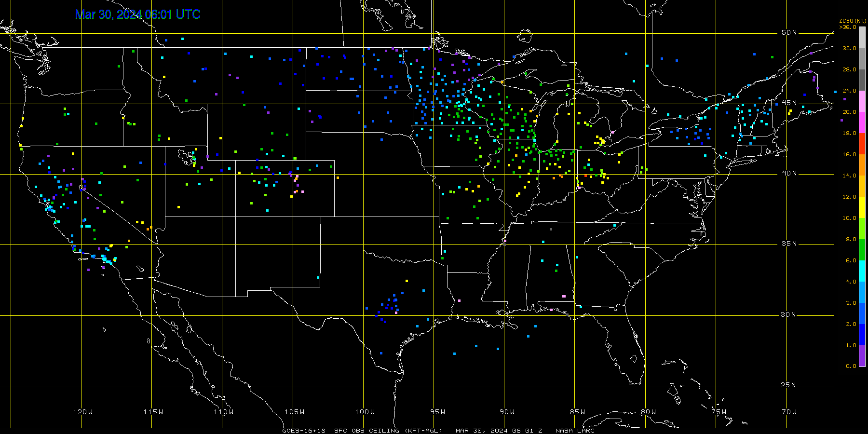The width and height of the screenshot is (868, 434).
Task: Click the "105 W" longitude label
Action: click(x=294, y=412)
